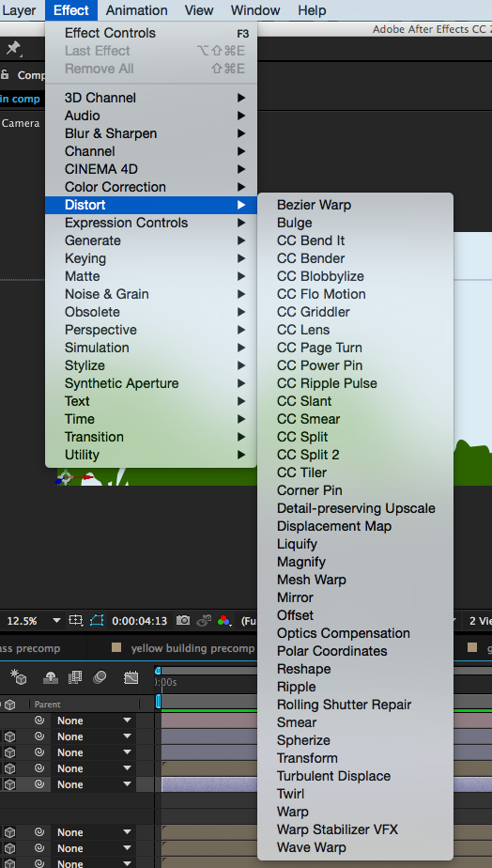
Task: Open the Window menu
Action: point(255,10)
